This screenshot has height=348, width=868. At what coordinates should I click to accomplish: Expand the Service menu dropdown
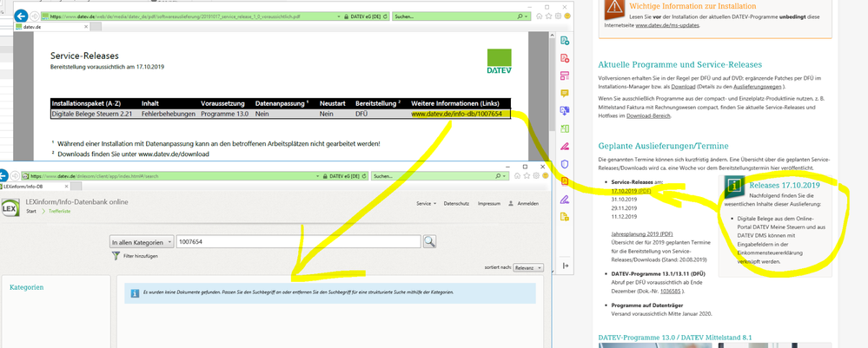427,204
